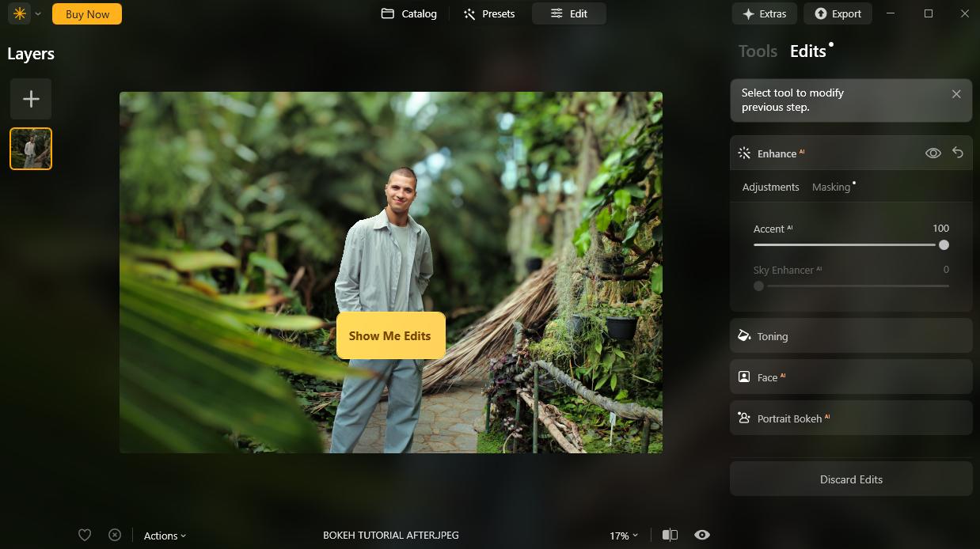The image size is (980, 549).
Task: Open the 17% zoom level dropdown
Action: point(622,535)
